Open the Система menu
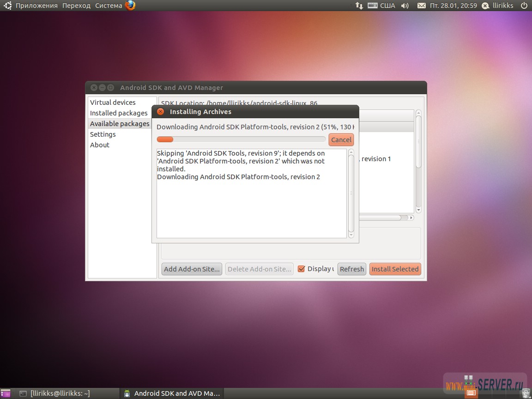Screen dimensions: 532x399 pos(109,5)
